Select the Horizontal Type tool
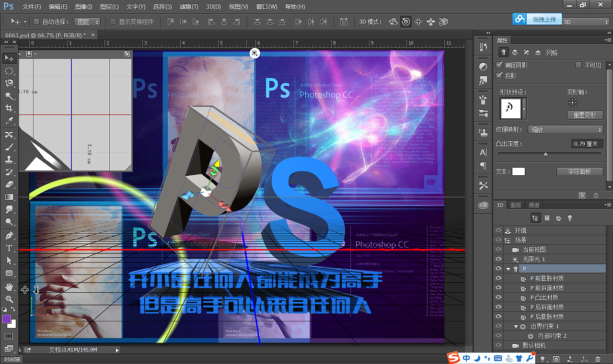Screen dimensions: 613x364 (9, 248)
